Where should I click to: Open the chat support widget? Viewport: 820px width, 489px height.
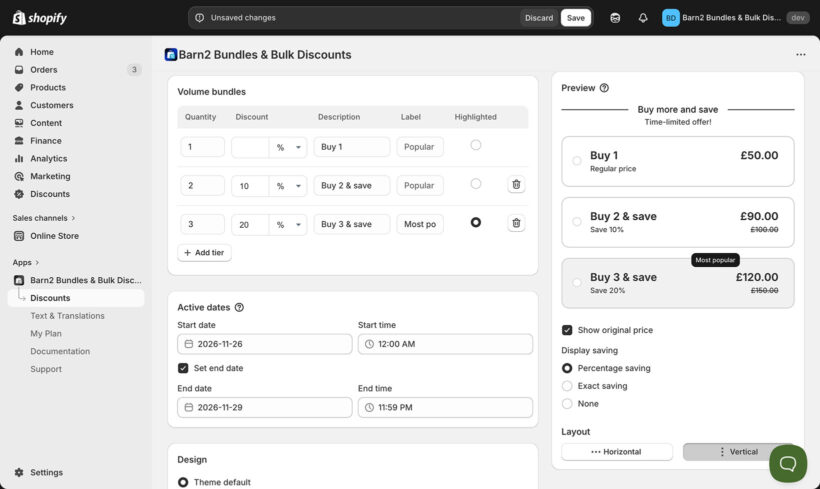point(787,463)
